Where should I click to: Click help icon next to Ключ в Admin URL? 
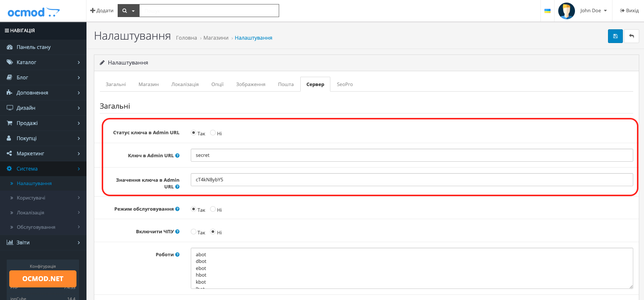pyautogui.click(x=177, y=156)
